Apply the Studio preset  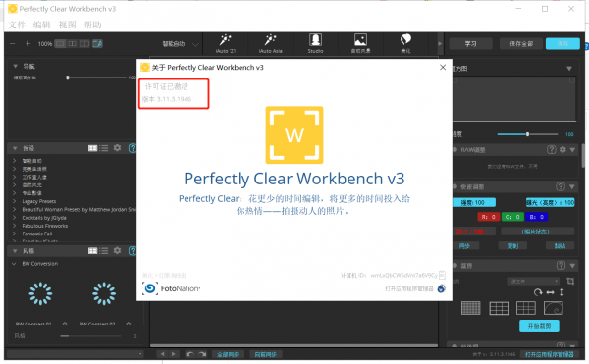(315, 44)
